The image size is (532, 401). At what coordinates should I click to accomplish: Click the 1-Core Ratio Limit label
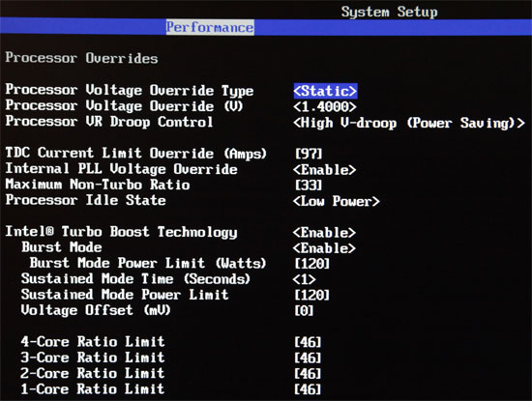[93, 388]
